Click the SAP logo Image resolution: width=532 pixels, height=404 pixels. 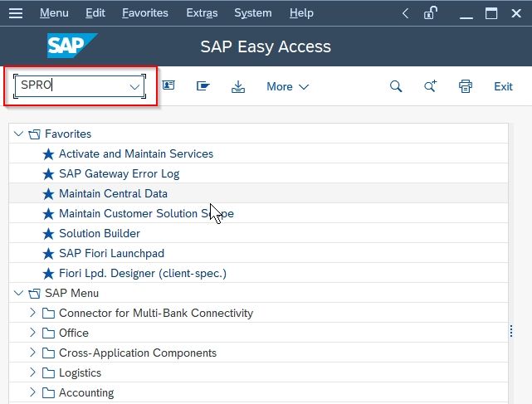coord(72,46)
